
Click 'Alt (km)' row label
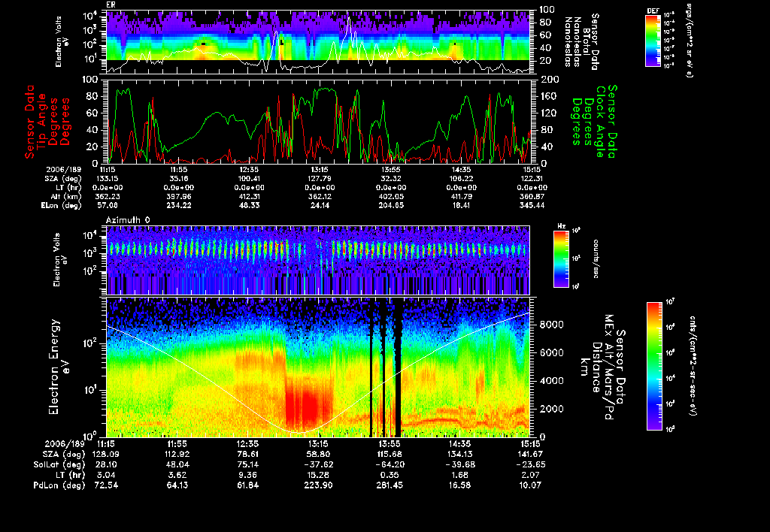(x=66, y=197)
